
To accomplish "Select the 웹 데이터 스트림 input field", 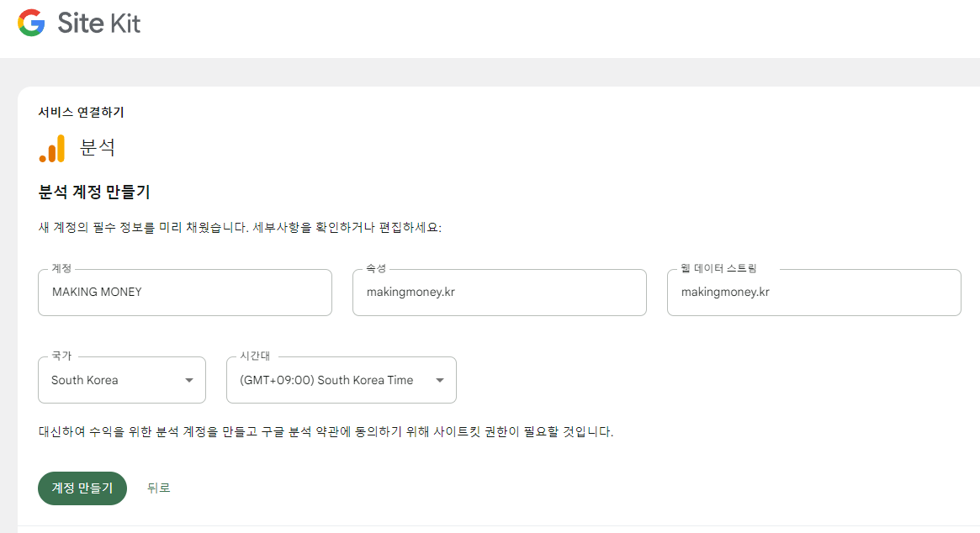I will tap(813, 292).
